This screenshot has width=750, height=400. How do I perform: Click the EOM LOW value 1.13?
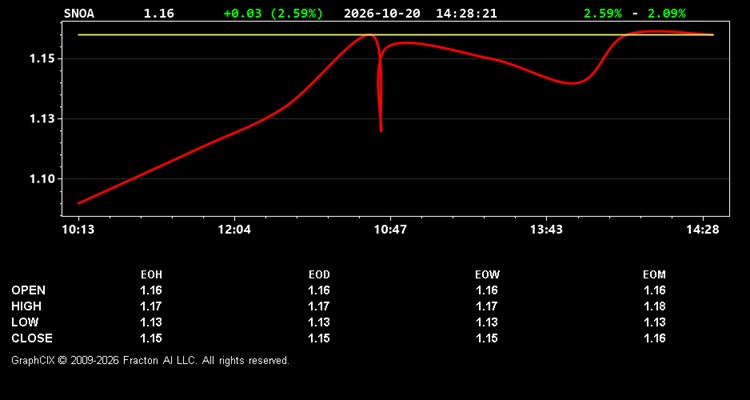(654, 322)
